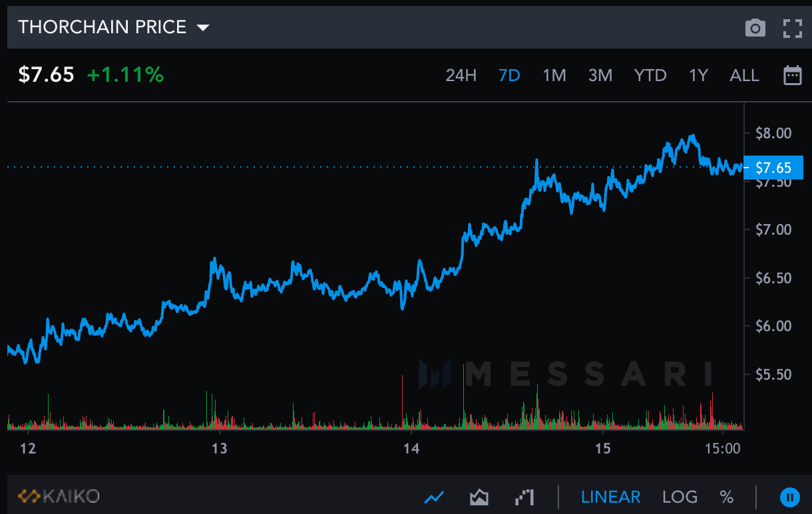
Task: Enable LINEAR scale mode
Action: [610, 497]
